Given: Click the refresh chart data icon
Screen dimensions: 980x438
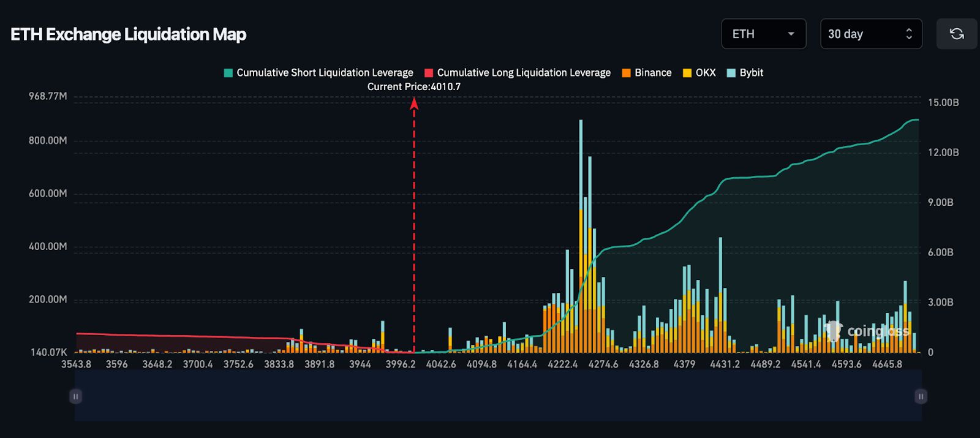Looking at the screenshot, I should [x=956, y=34].
